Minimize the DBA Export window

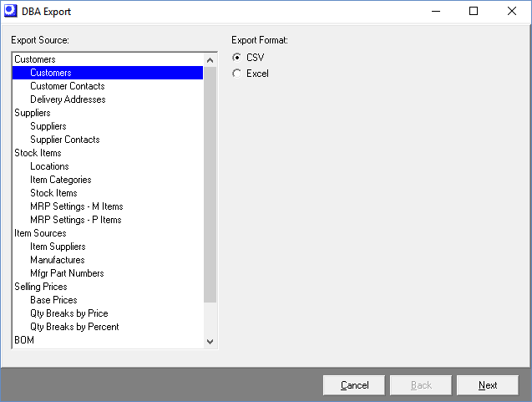pyautogui.click(x=436, y=11)
